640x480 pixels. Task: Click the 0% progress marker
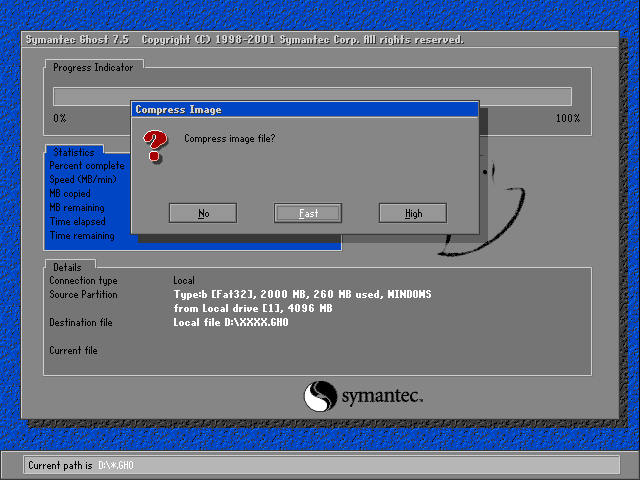pyautogui.click(x=60, y=118)
